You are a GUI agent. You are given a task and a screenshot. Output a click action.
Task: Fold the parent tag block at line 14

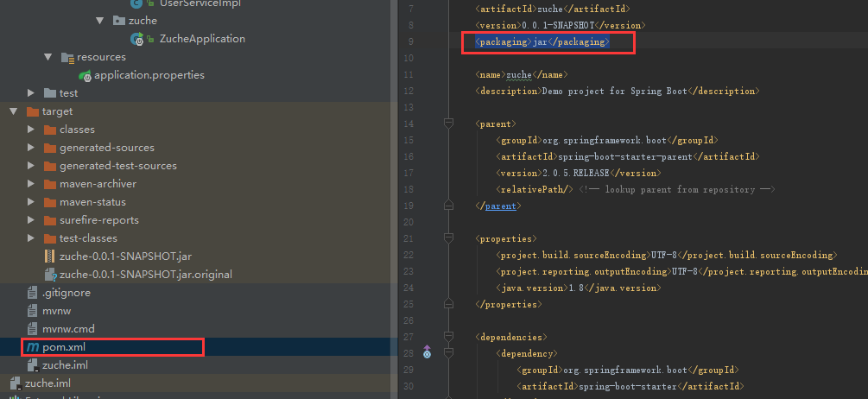tap(448, 123)
